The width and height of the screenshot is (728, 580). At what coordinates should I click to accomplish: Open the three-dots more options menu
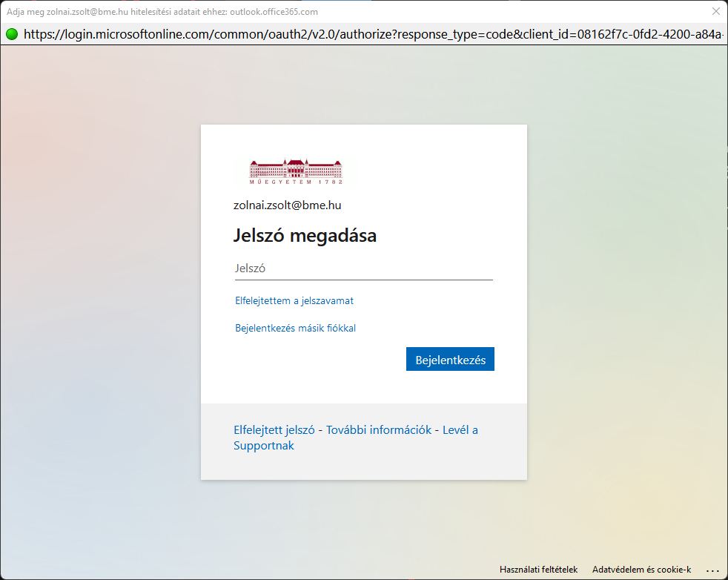(712, 570)
